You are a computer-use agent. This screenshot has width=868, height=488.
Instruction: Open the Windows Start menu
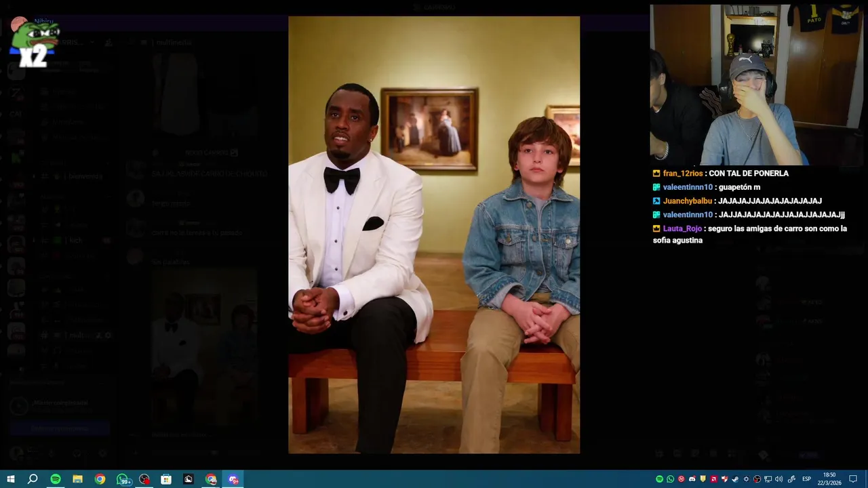point(10,479)
